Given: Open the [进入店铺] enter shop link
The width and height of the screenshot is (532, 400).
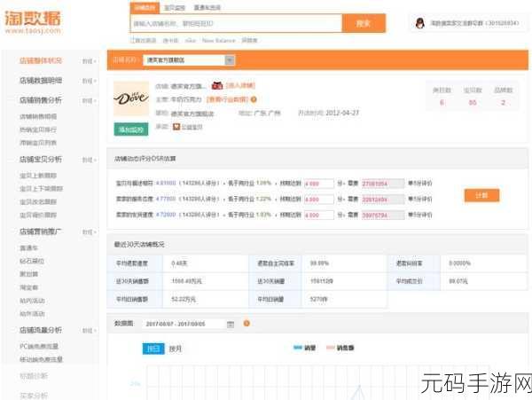Looking at the screenshot, I should click(x=240, y=85).
